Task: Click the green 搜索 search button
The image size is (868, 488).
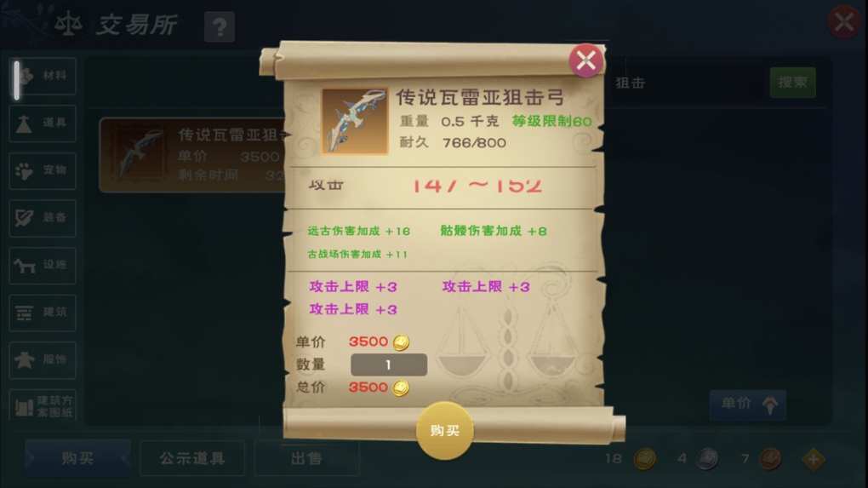Action: click(x=793, y=83)
